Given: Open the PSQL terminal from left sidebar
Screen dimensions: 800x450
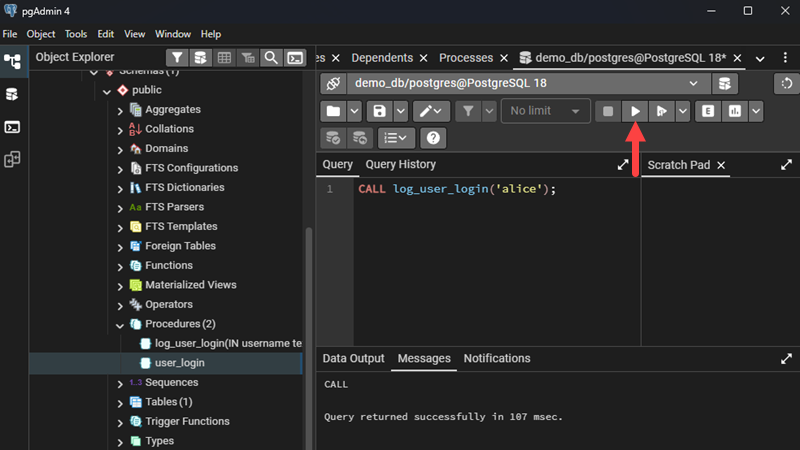Looking at the screenshot, I should pos(12,127).
